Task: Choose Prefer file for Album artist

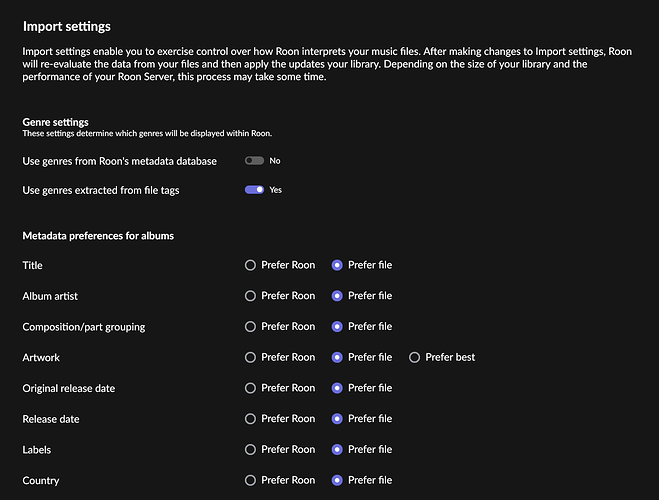Action: coord(337,296)
